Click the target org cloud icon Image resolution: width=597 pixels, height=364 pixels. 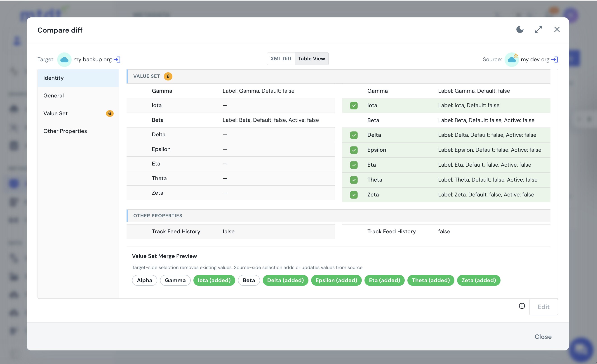click(x=64, y=59)
